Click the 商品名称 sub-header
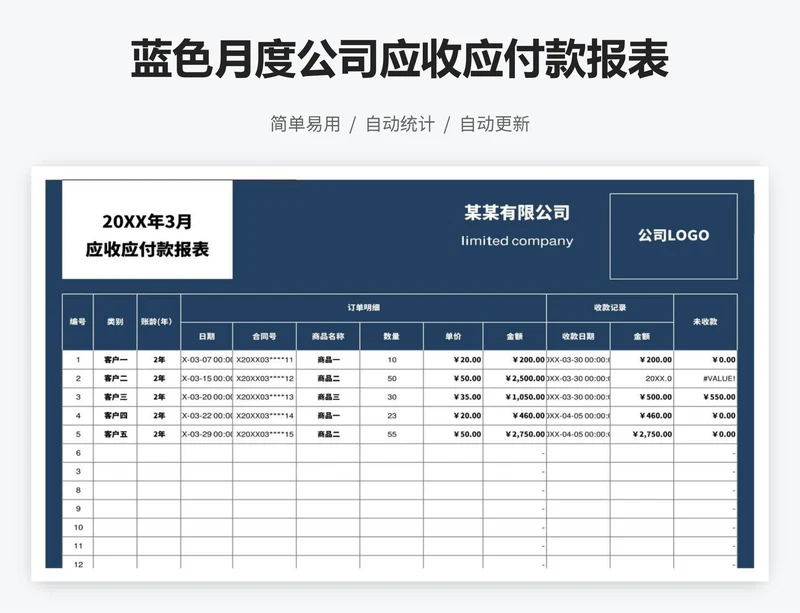The image size is (800, 613). coord(328,336)
